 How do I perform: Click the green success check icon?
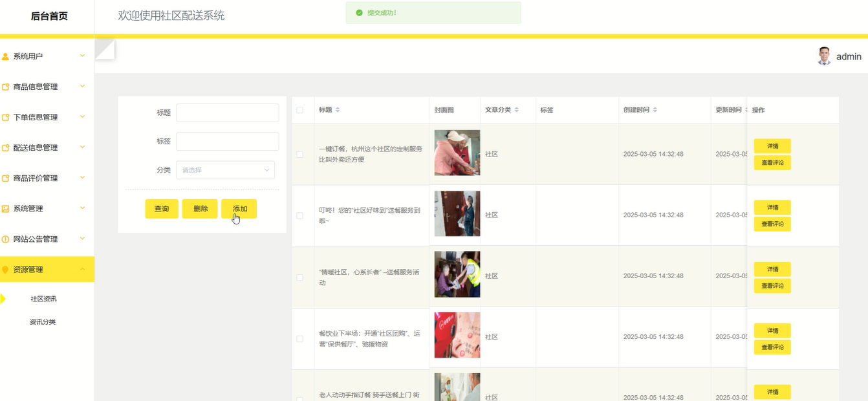point(359,13)
